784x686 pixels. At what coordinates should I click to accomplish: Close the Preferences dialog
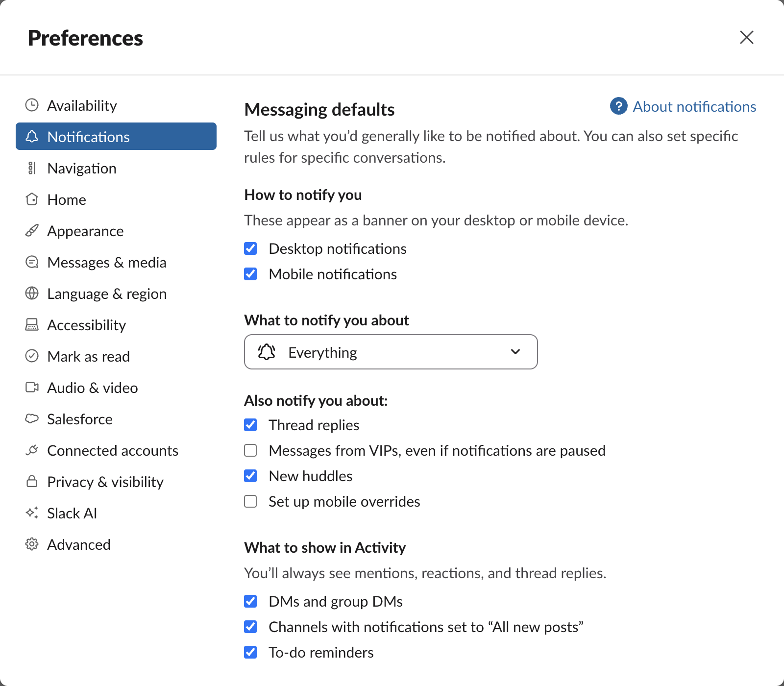pos(746,37)
